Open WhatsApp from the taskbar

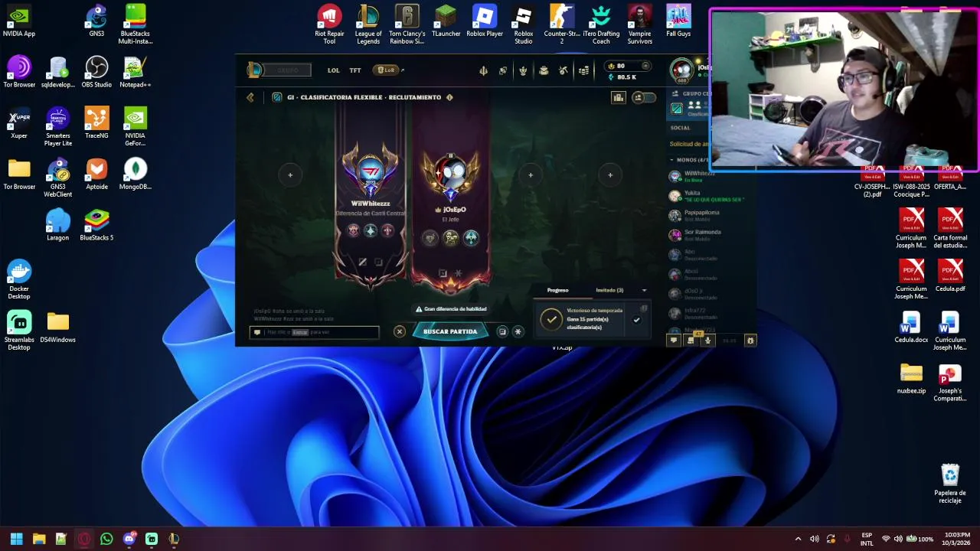(106, 539)
